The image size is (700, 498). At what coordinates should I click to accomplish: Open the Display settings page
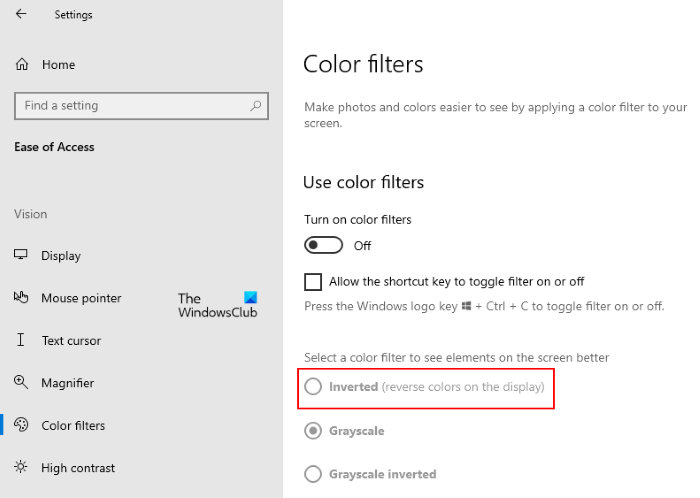coord(61,256)
